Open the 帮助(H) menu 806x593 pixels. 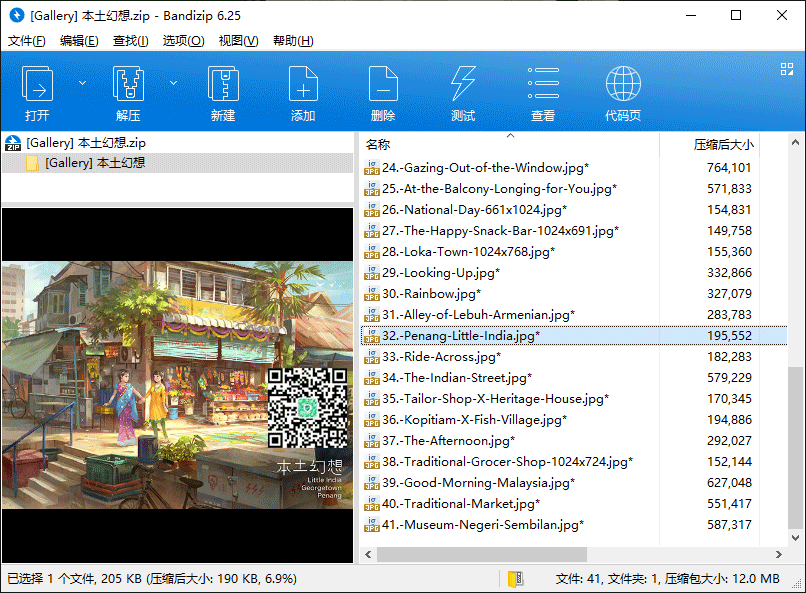293,41
